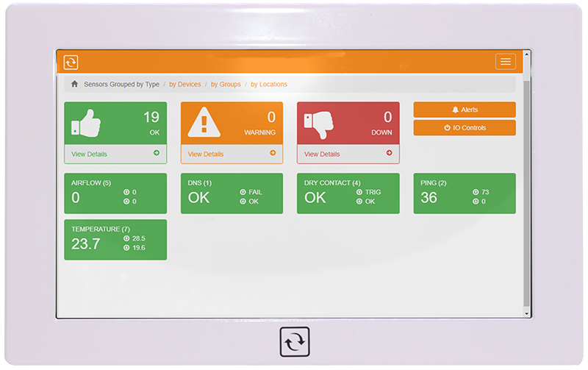Screen dimensions: 588x370
Task: Click the down-arrow icon beside Temperature 19.6
Action: click(126, 248)
